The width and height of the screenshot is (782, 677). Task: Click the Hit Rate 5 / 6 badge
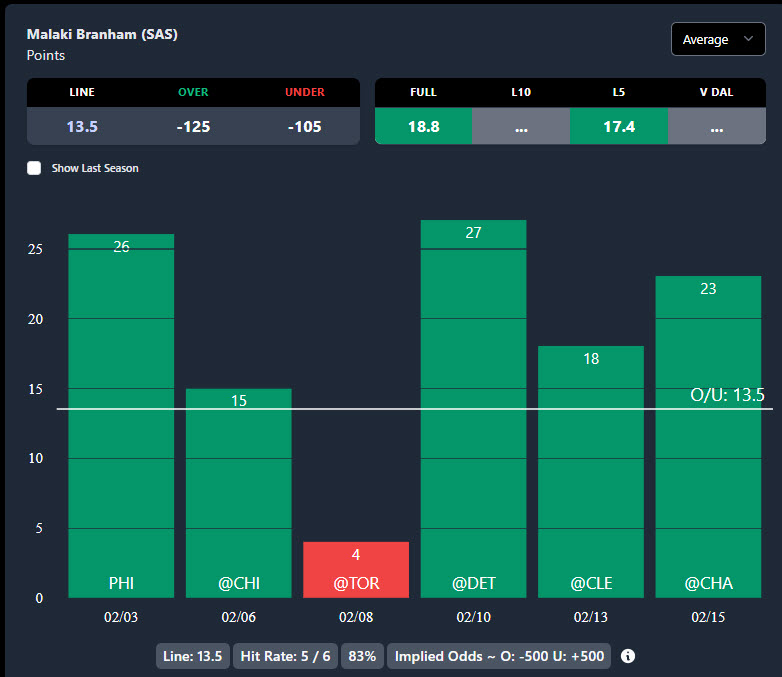pos(284,656)
